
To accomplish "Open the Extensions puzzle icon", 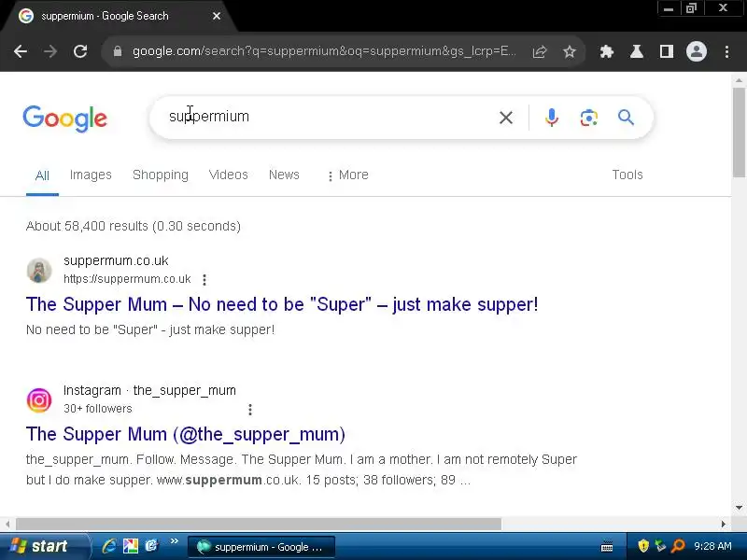I will coord(606,51).
